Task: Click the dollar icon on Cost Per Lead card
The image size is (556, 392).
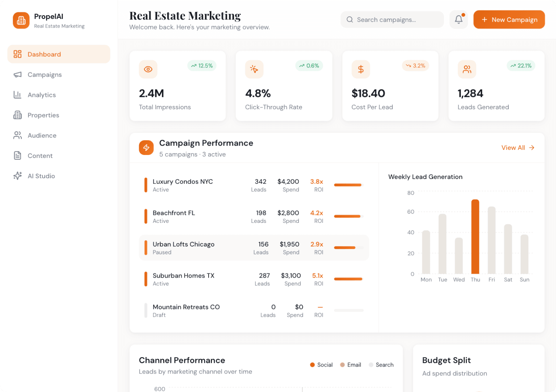Action: (360, 69)
